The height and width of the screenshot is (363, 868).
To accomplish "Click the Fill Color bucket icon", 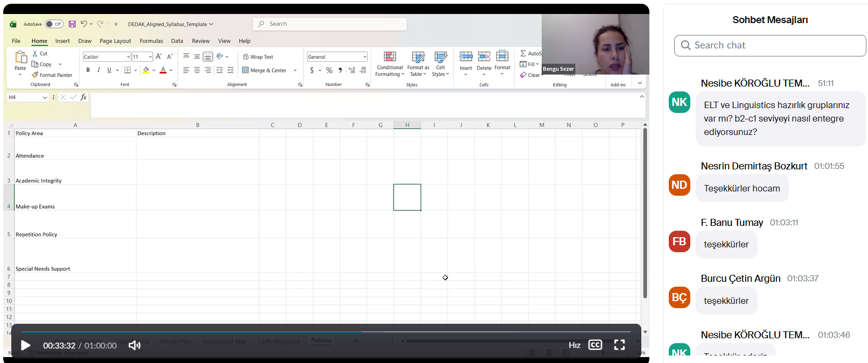I will [x=146, y=70].
